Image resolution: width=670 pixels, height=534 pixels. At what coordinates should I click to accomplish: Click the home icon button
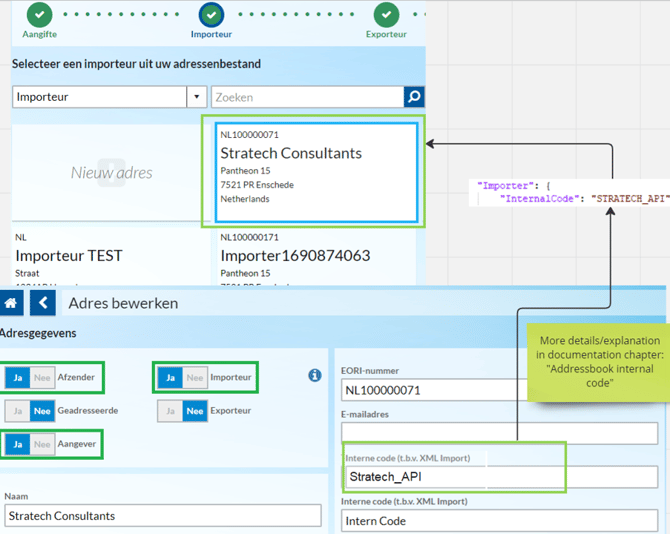coord(11,303)
